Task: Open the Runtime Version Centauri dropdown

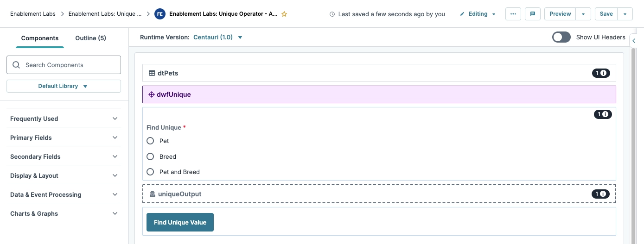Action: pyautogui.click(x=218, y=37)
